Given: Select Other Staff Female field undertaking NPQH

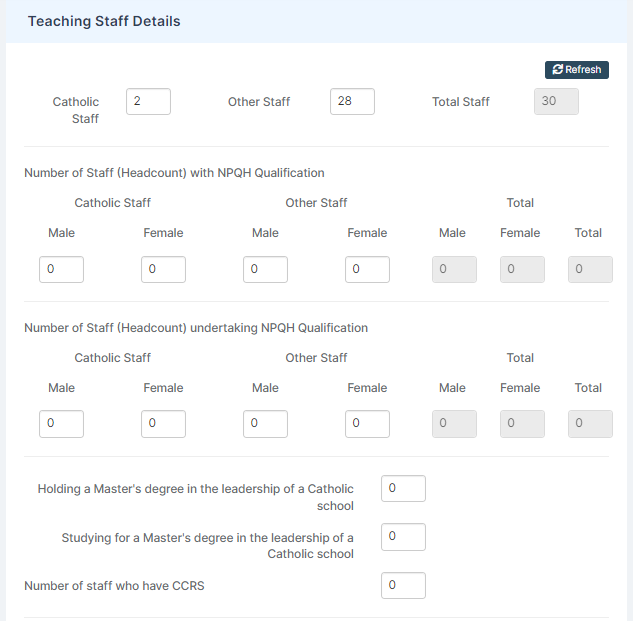Looking at the screenshot, I should [367, 424].
